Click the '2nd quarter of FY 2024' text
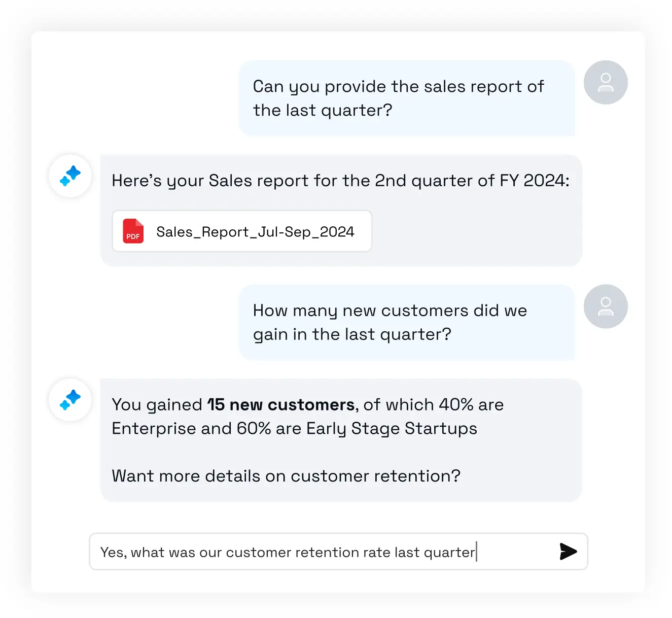The height and width of the screenshot is (618, 672). pos(472,181)
